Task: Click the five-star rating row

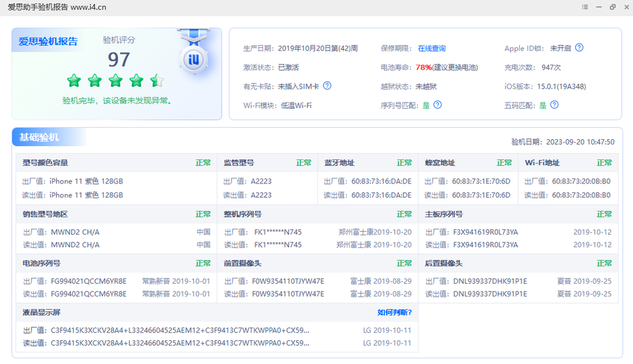Action: (115, 81)
